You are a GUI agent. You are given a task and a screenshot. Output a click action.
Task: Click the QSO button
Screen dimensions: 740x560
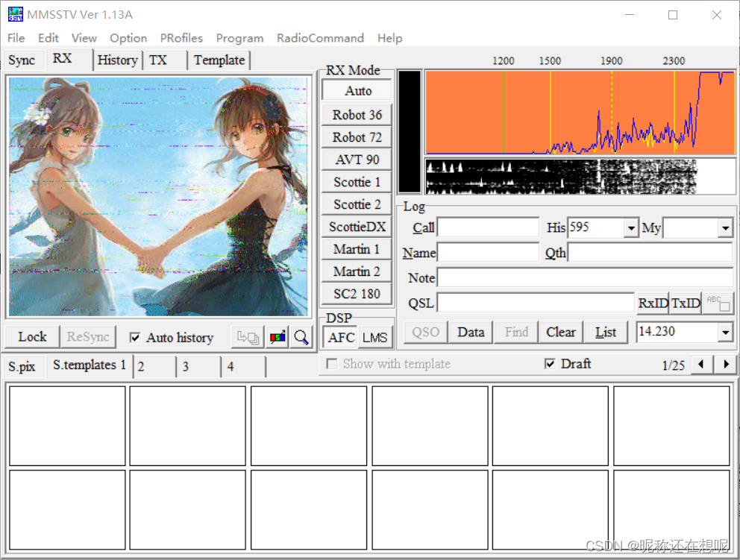(x=425, y=332)
